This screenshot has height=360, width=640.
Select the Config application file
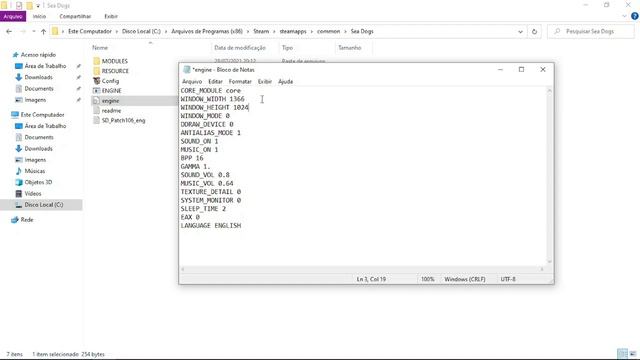click(110, 81)
